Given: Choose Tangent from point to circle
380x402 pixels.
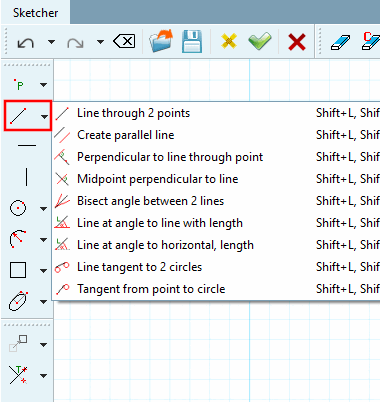Looking at the screenshot, I should tap(216, 289).
